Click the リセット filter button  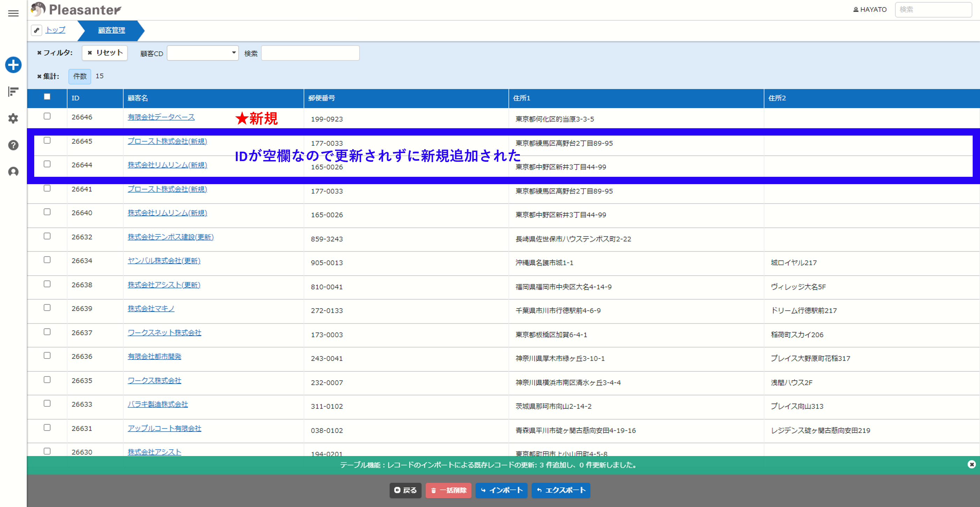pyautogui.click(x=104, y=52)
